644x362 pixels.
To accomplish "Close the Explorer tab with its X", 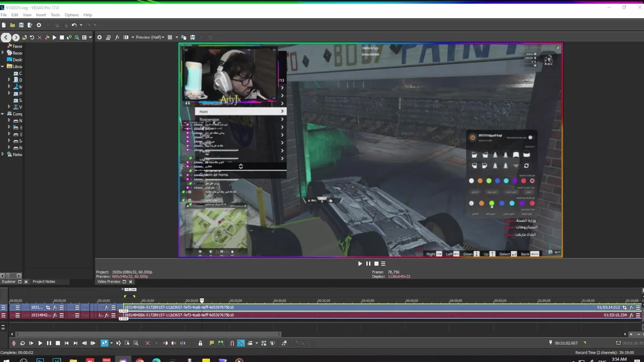I will click(26, 282).
